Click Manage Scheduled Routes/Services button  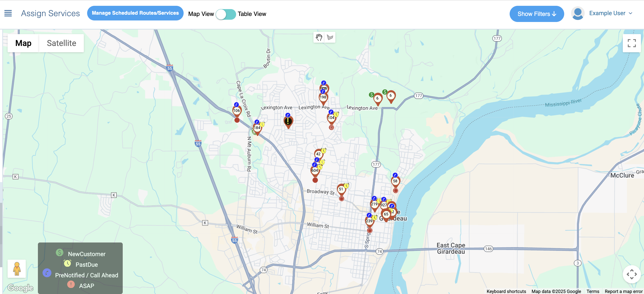135,13
